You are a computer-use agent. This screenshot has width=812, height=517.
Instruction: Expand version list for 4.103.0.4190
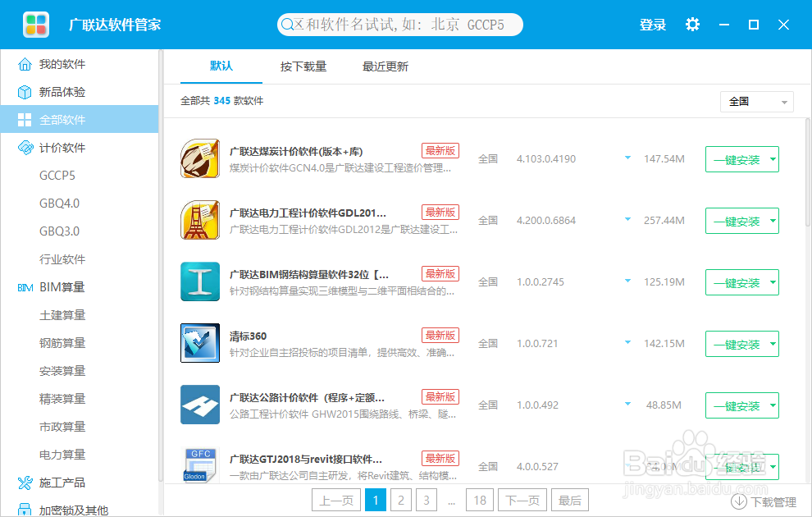click(x=627, y=158)
